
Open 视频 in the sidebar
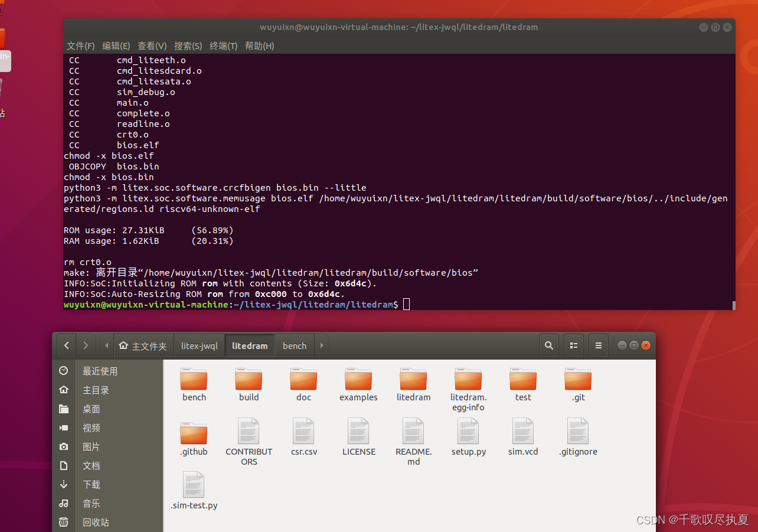(92, 427)
